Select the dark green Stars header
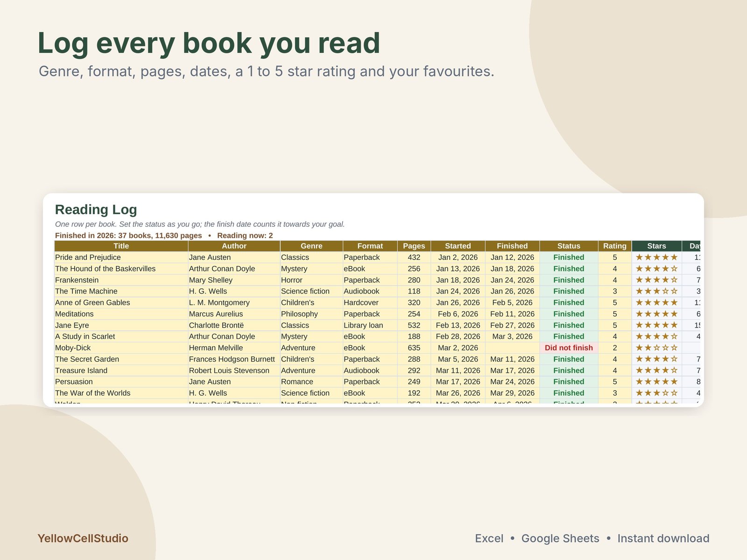 657,246
